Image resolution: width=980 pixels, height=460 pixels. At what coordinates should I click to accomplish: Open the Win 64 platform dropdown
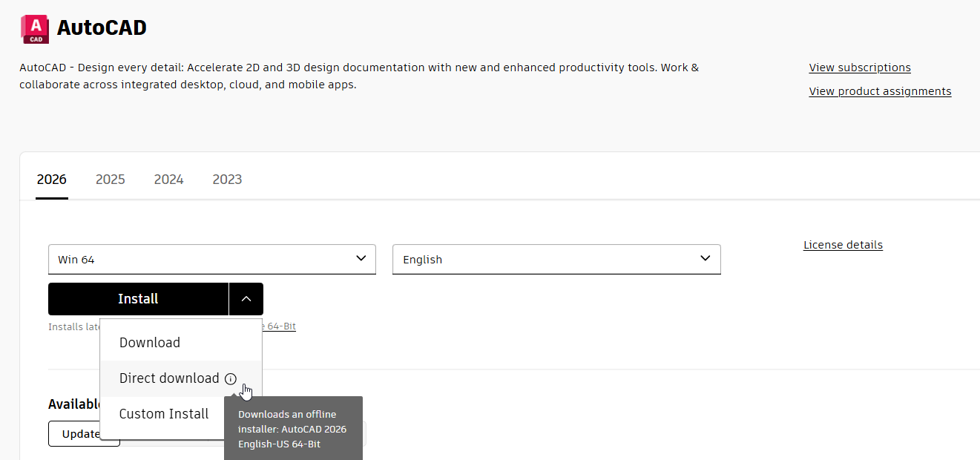[x=212, y=260]
